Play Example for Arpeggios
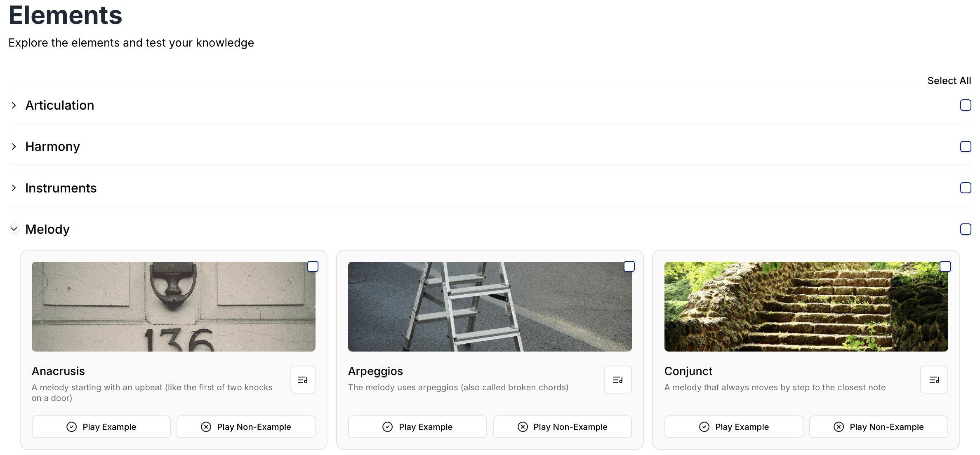Viewport: 980px width, 455px height. [x=417, y=427]
